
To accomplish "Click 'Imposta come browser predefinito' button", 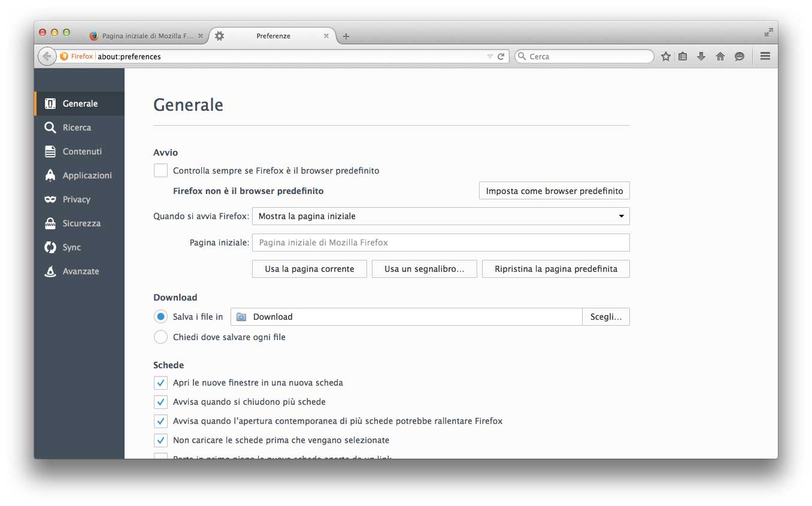I will (554, 191).
